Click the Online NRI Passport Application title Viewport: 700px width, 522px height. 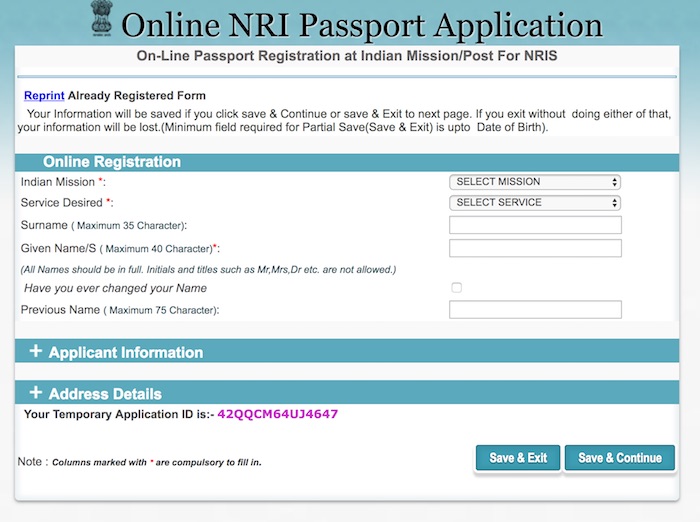pyautogui.click(x=362, y=25)
